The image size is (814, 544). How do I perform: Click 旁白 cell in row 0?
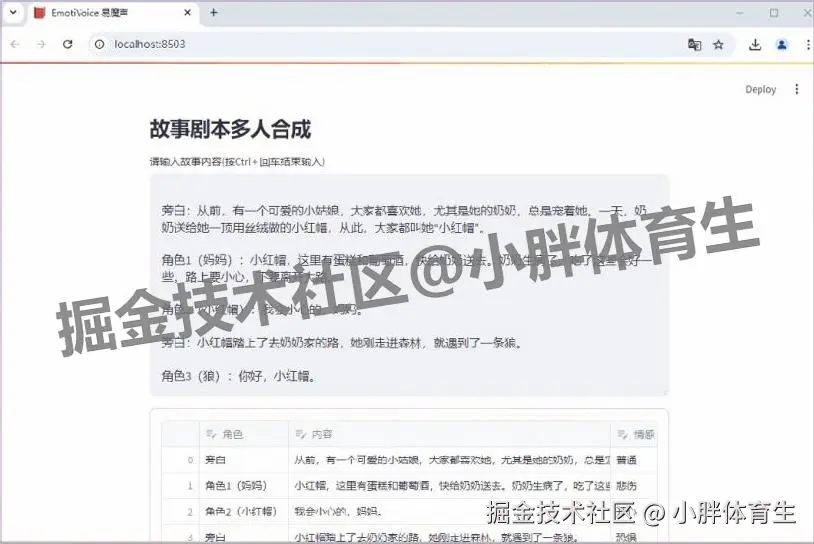(244, 460)
